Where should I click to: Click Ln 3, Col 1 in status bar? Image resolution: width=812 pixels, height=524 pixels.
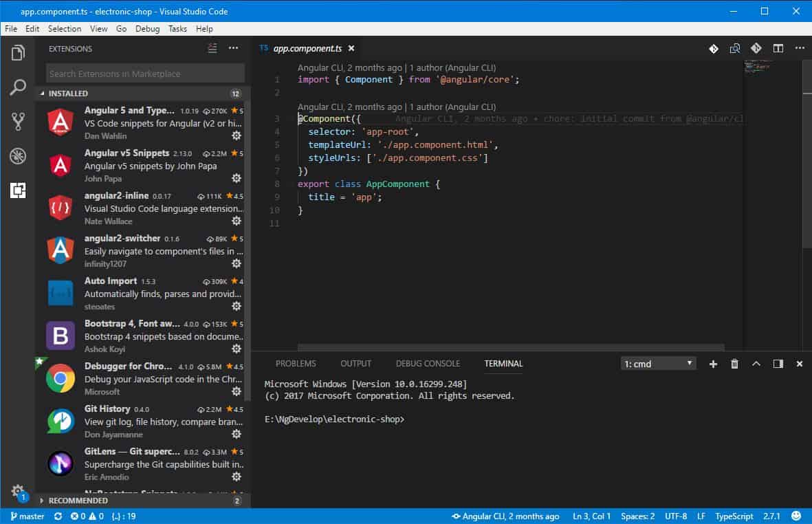click(x=591, y=516)
